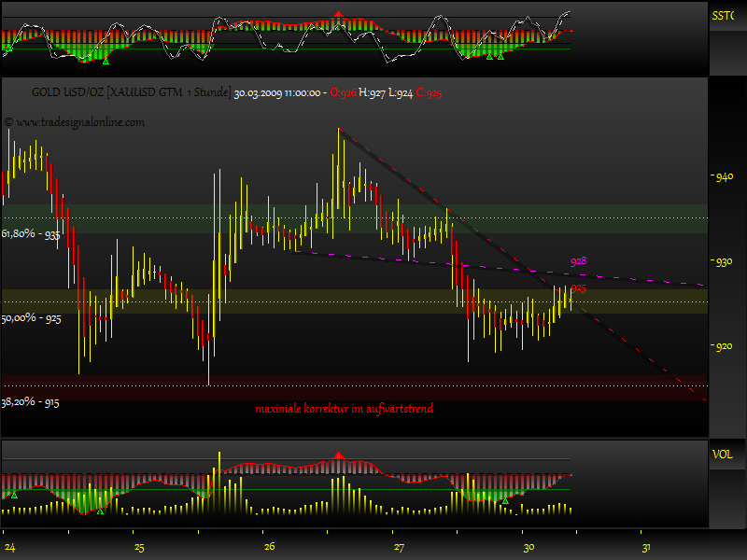Click the 50,00% - 925 Fibonacci label
The image size is (747, 560).
coord(31,318)
